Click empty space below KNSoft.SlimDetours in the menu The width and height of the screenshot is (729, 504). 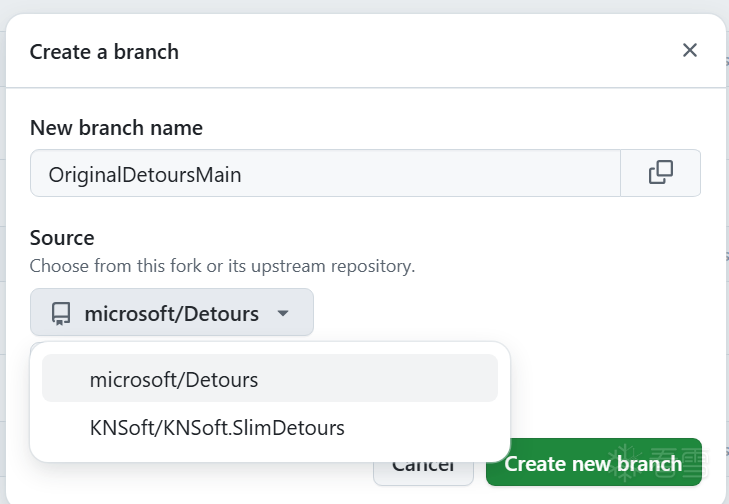pos(269,454)
